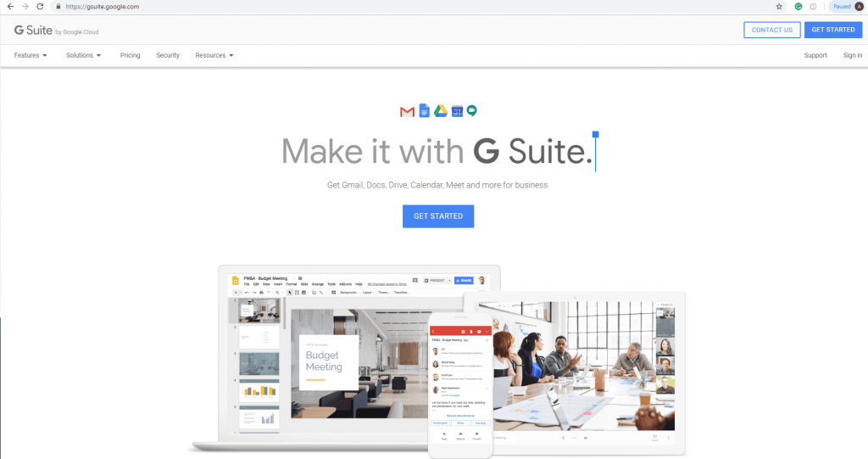Click the grey extension icon beside Grammarly

(x=813, y=7)
